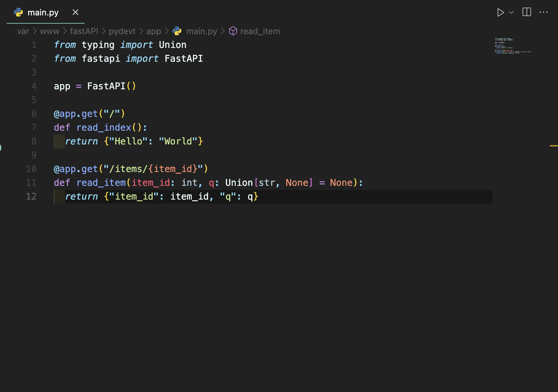
Task: Run the Python file with play button
Action: pyautogui.click(x=500, y=12)
